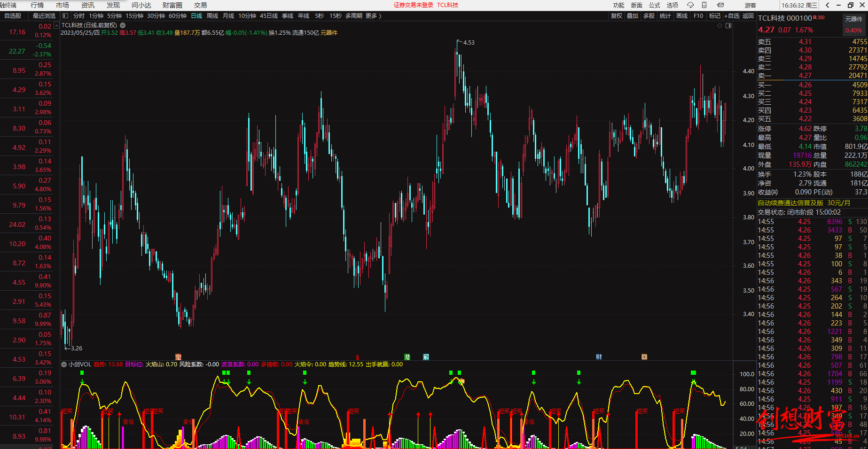This screenshot has width=868, height=449.
Task: Collapse the arrow box left of TCL科技 title
Action: click(x=57, y=25)
